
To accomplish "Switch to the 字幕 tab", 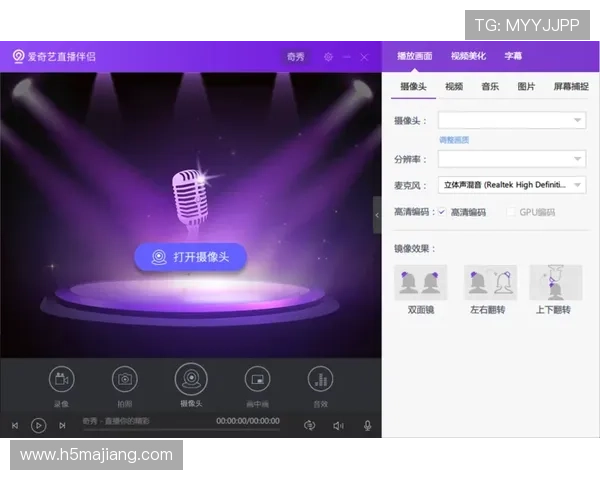I will 513,56.
